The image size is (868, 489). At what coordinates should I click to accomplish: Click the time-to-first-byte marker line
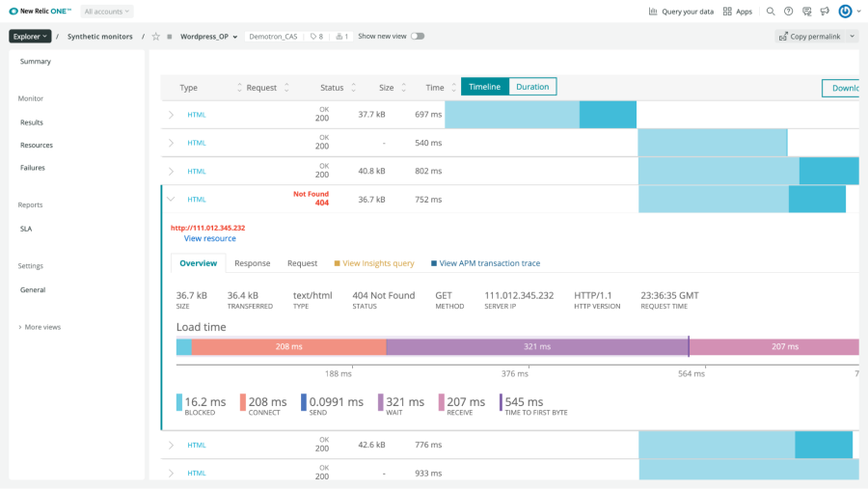tap(689, 346)
